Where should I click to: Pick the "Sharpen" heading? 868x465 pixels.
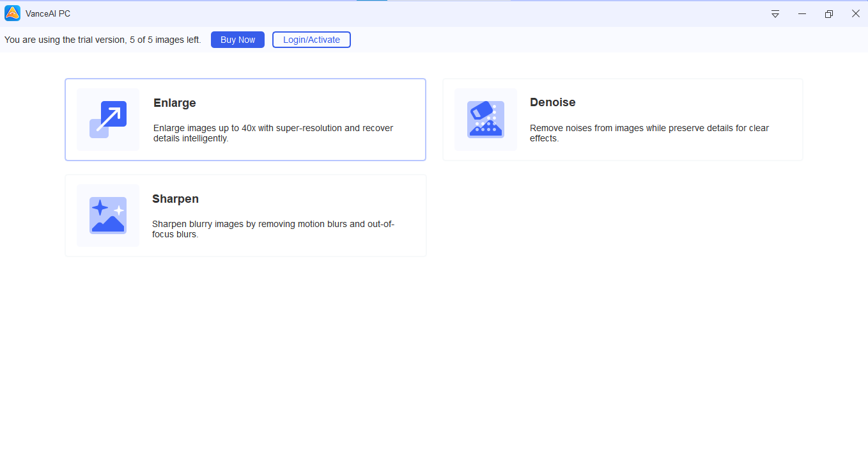(175, 199)
